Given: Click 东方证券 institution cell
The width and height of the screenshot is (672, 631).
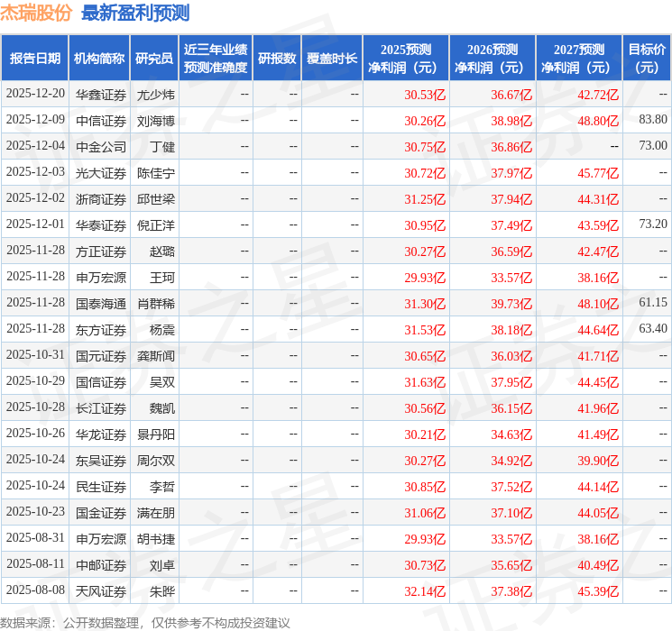Looking at the screenshot, I should click(x=101, y=330).
